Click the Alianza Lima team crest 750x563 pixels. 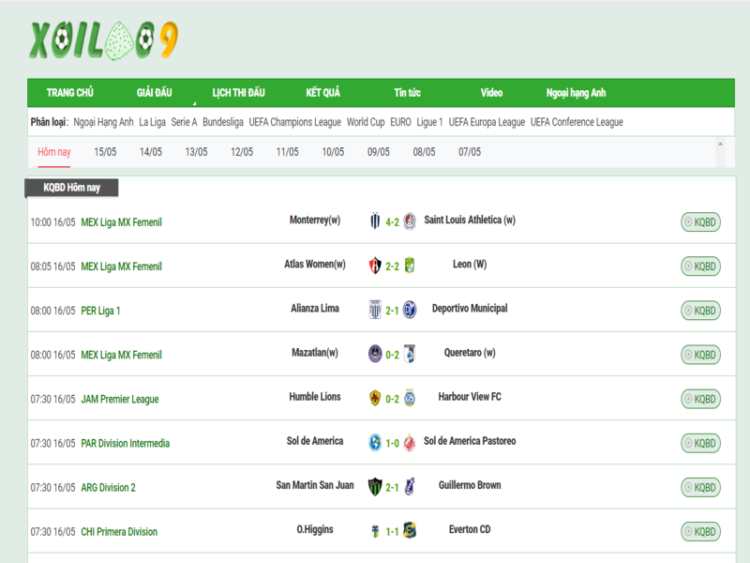pyautogui.click(x=375, y=309)
